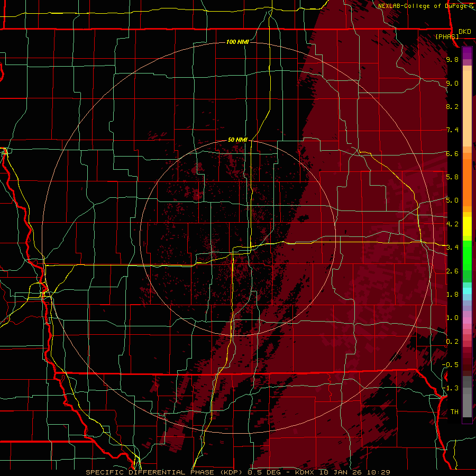Click the 5.0 value on the color scale
This screenshot has width=476, height=476.
tap(452, 200)
